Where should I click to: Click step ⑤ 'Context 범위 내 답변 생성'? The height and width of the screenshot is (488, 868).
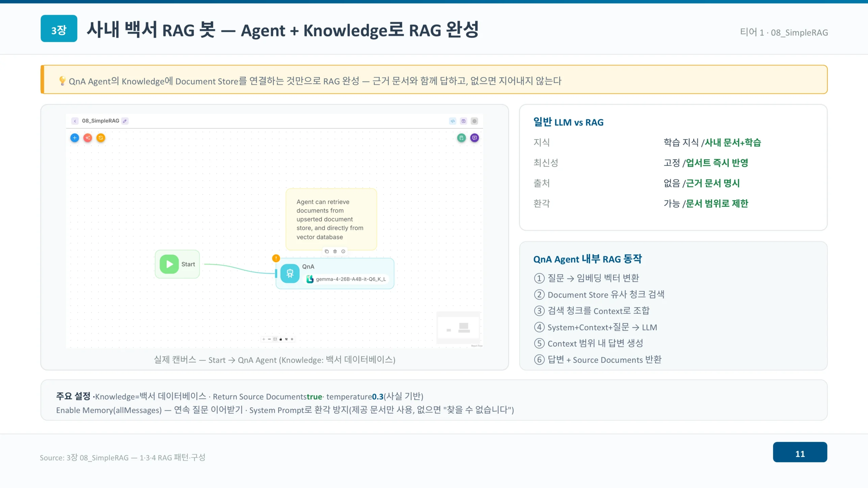point(589,343)
